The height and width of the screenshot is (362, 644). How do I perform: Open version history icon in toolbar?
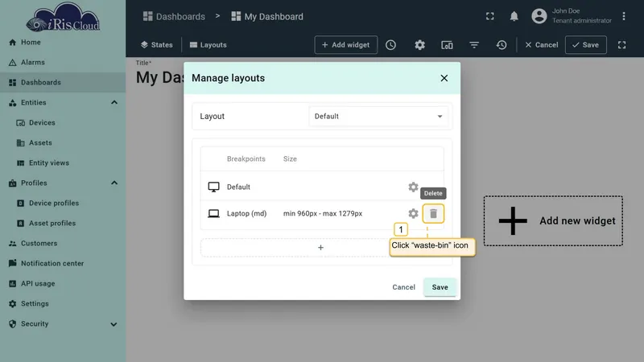pyautogui.click(x=502, y=45)
